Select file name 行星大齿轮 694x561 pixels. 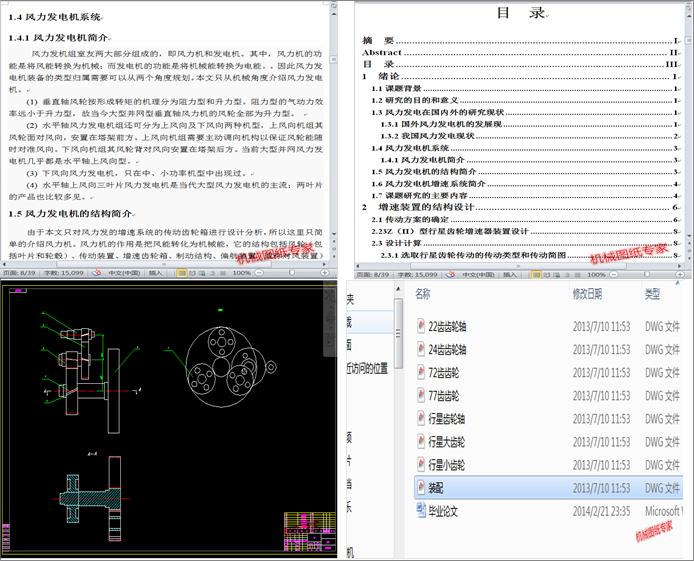pos(446,441)
